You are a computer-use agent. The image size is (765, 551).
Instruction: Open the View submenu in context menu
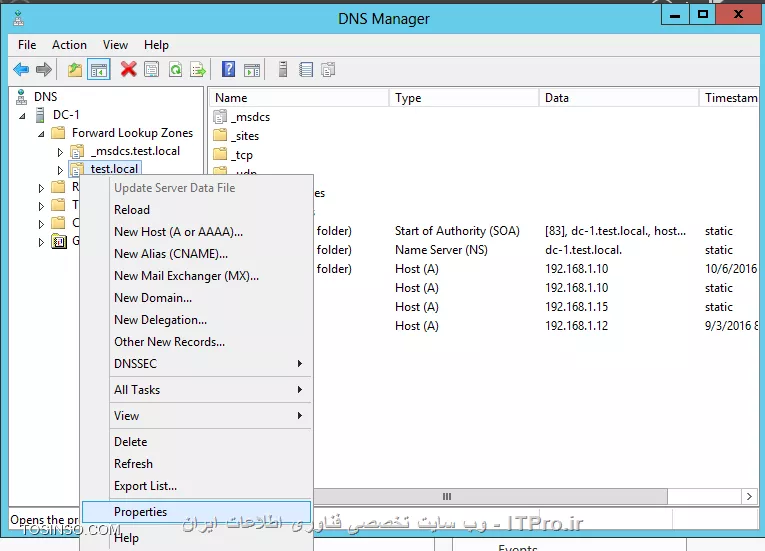pyautogui.click(x=210, y=415)
